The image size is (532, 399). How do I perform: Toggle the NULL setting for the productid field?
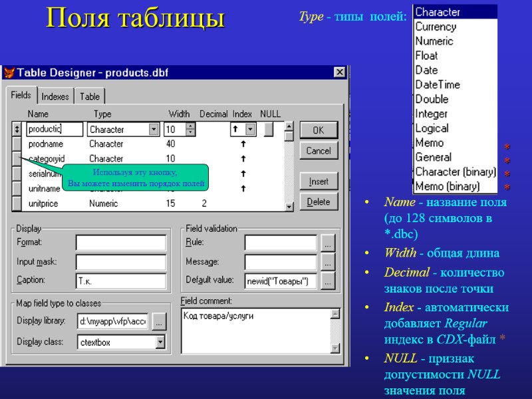[x=270, y=129]
